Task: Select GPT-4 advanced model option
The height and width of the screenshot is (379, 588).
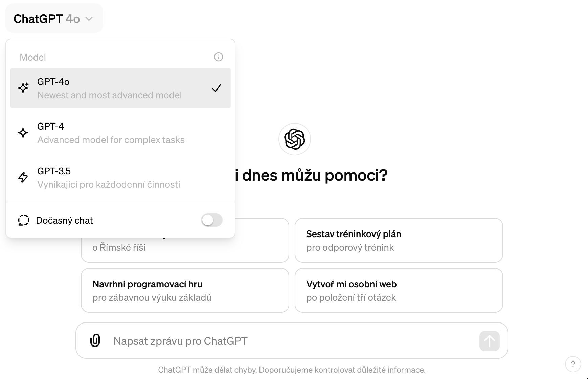Action: tap(120, 133)
